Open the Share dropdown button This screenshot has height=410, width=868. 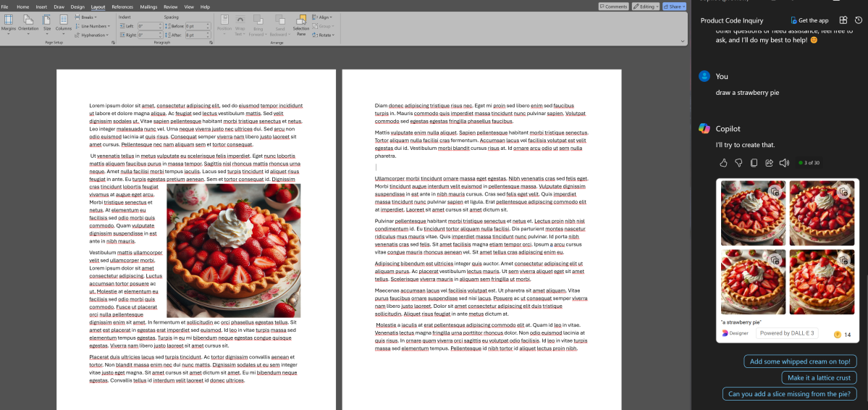674,7
